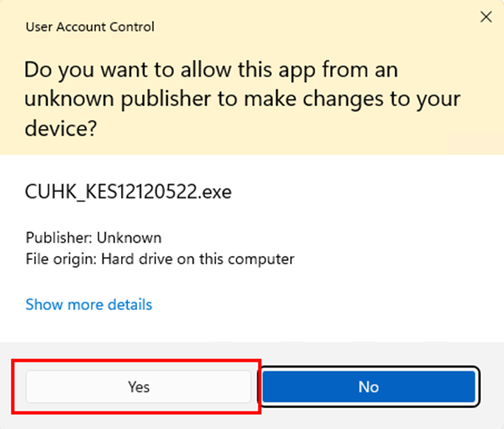Click the '.exe' extension in the file name

point(214,192)
